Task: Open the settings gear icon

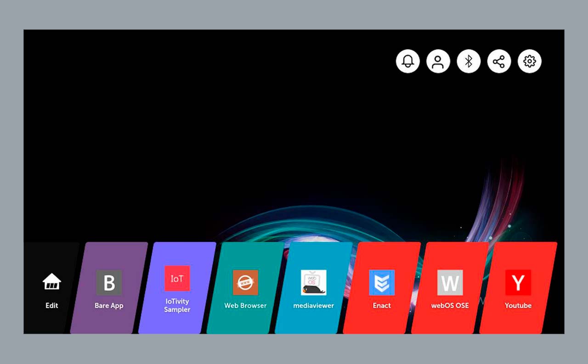Action: (530, 61)
